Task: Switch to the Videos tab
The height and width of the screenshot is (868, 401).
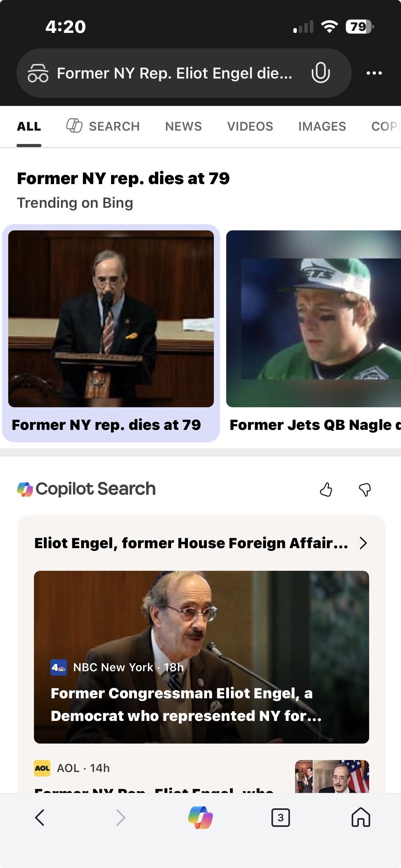Action: [x=250, y=126]
